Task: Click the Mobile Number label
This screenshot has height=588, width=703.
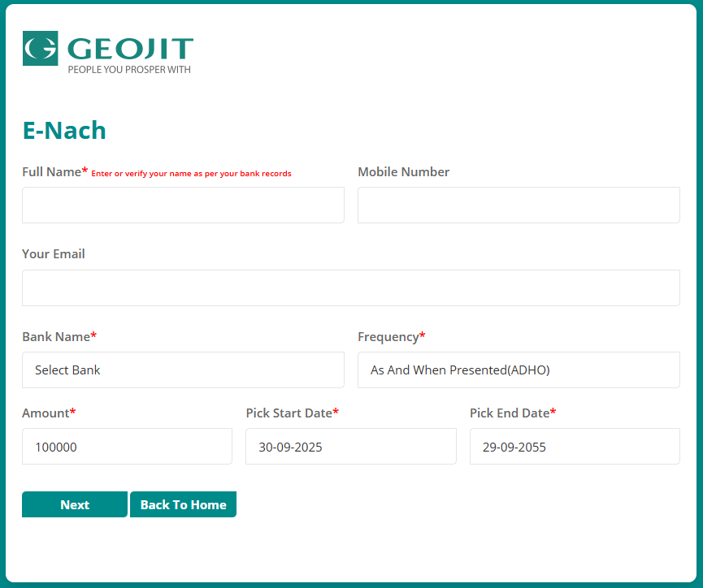Action: [403, 171]
